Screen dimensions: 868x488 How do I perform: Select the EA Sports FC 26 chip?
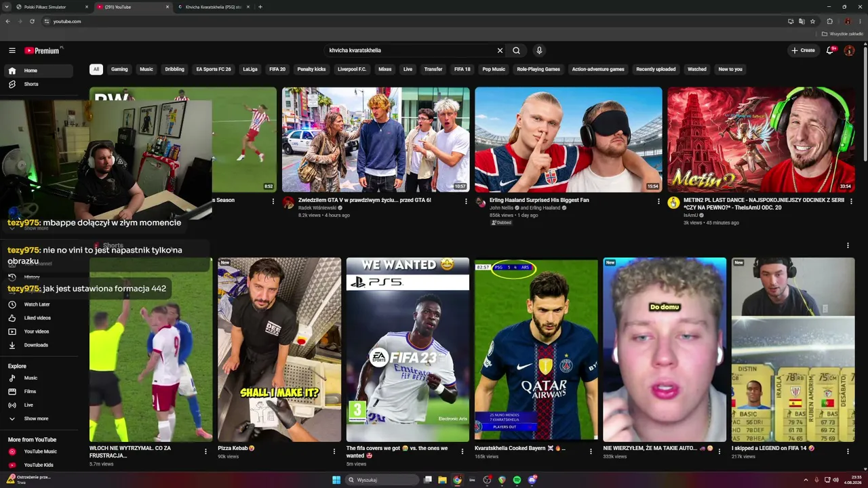tap(214, 69)
